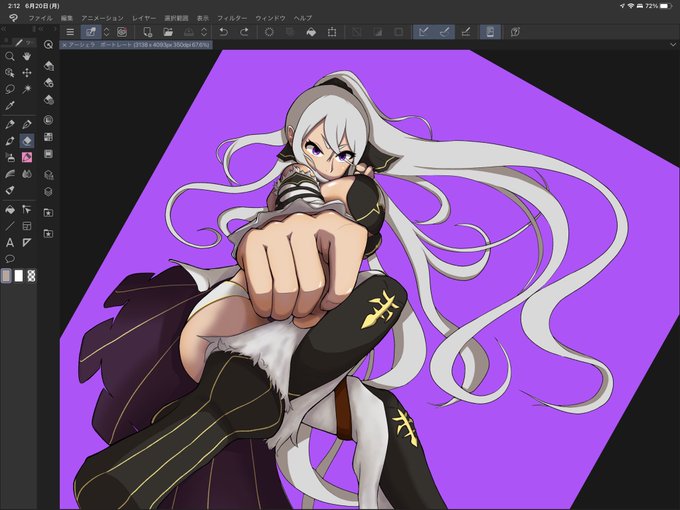Open Quick Access palette icon

pyautogui.click(x=49, y=44)
